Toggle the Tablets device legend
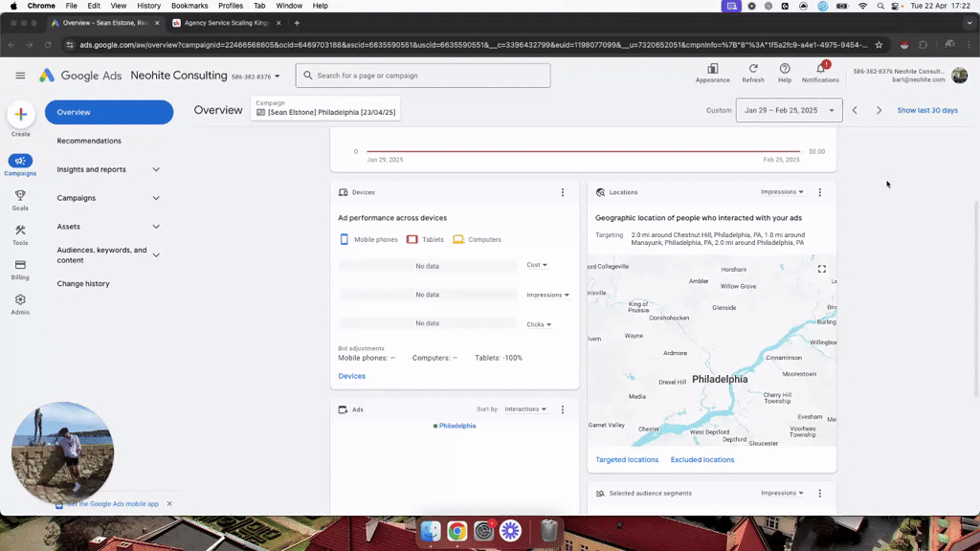Viewport: 980px width, 551px height. pos(425,239)
